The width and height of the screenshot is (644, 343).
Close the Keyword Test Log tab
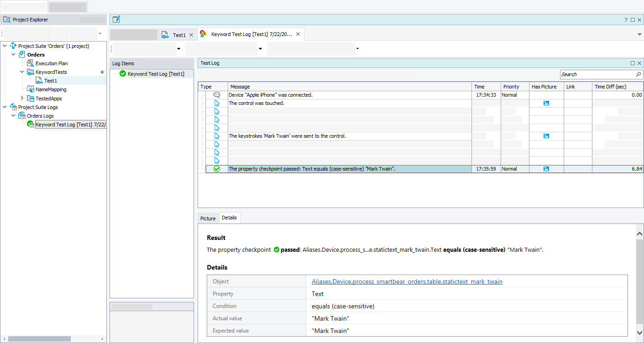(298, 34)
